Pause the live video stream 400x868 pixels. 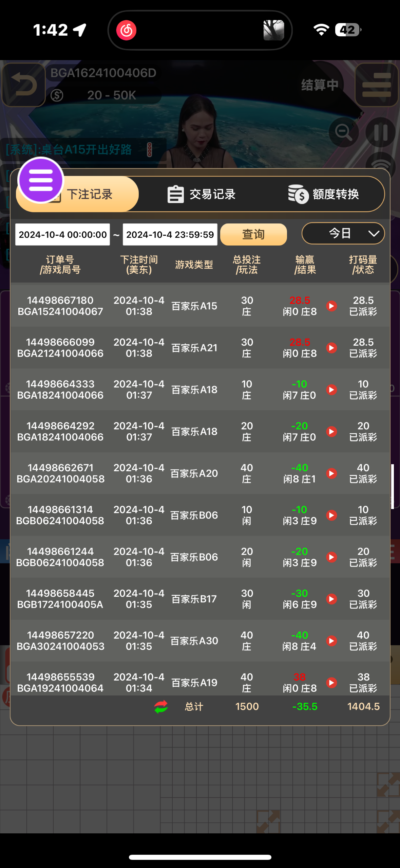pos(380,132)
